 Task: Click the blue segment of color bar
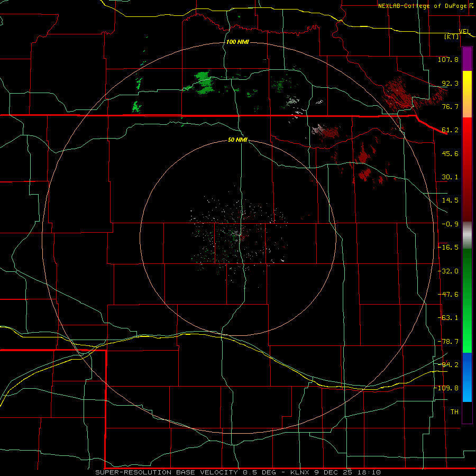click(467, 377)
